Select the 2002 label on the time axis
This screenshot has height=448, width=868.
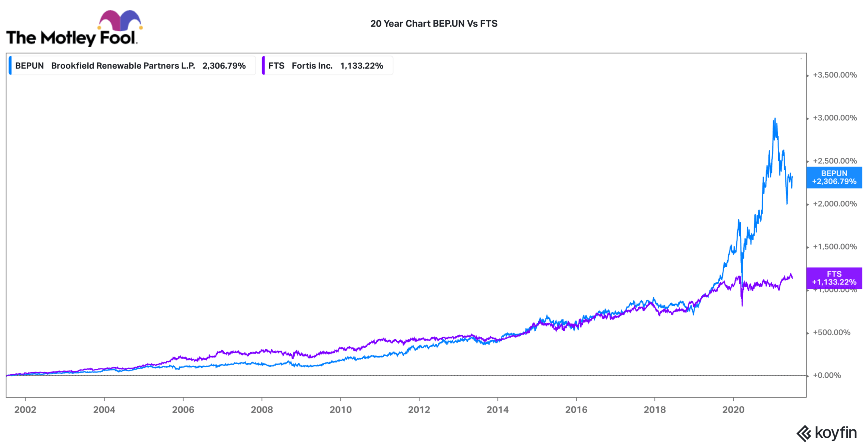coord(25,409)
